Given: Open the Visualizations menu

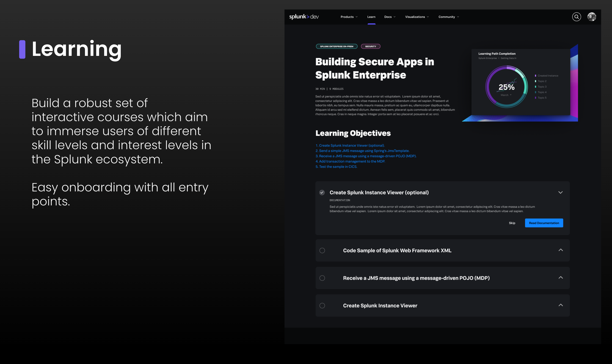Looking at the screenshot, I should coord(417,17).
